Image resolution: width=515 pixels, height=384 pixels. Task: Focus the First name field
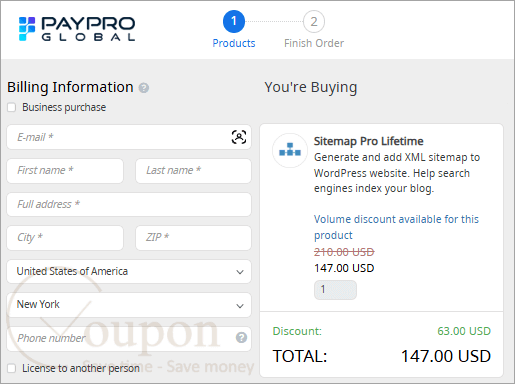[65, 171]
